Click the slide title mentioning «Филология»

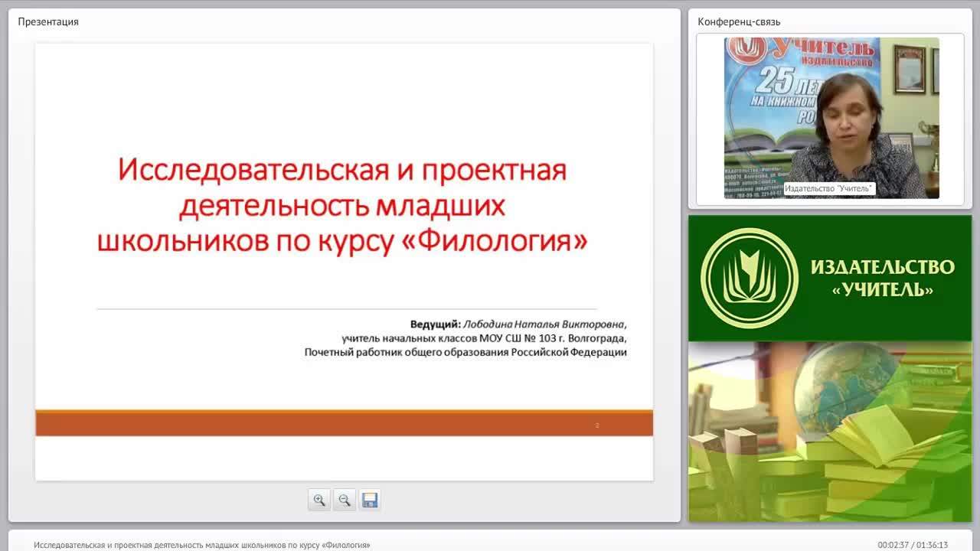(x=342, y=205)
